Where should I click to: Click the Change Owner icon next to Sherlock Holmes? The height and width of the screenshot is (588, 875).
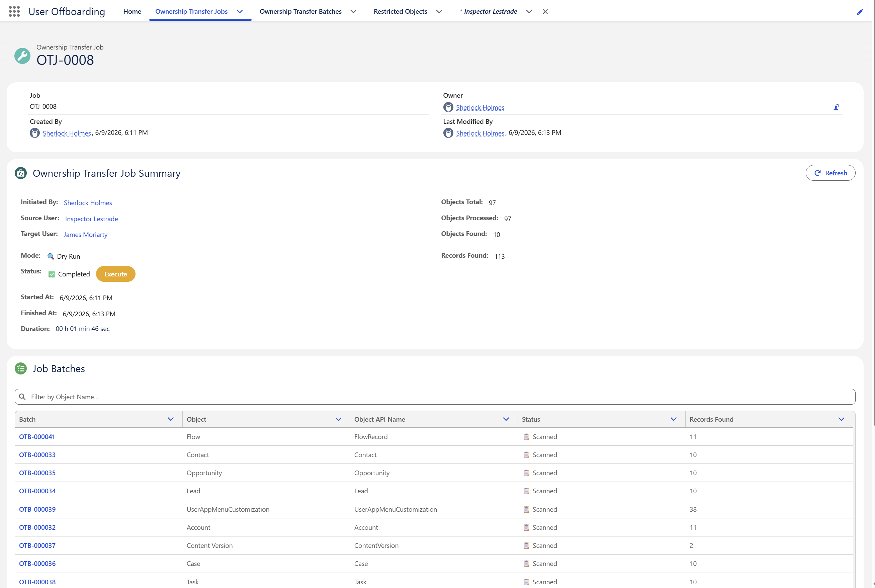click(836, 107)
